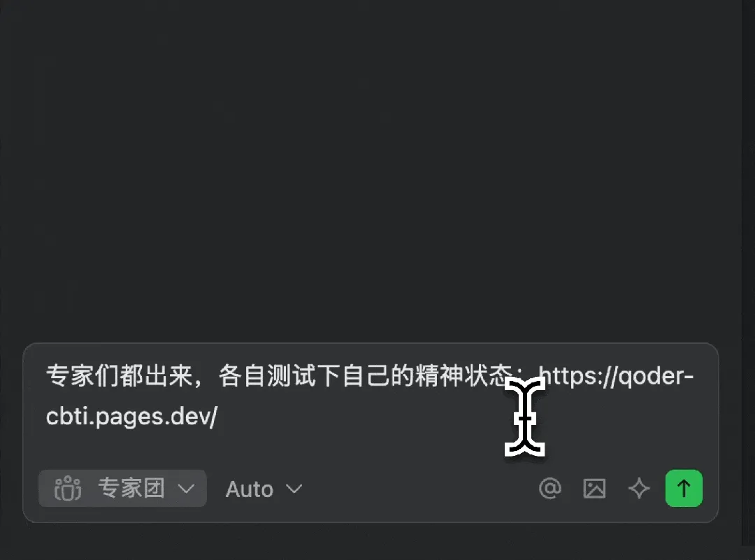Click the cbti.pages.dev/ text line
The width and height of the screenshot is (755, 560).
pyautogui.click(x=132, y=417)
